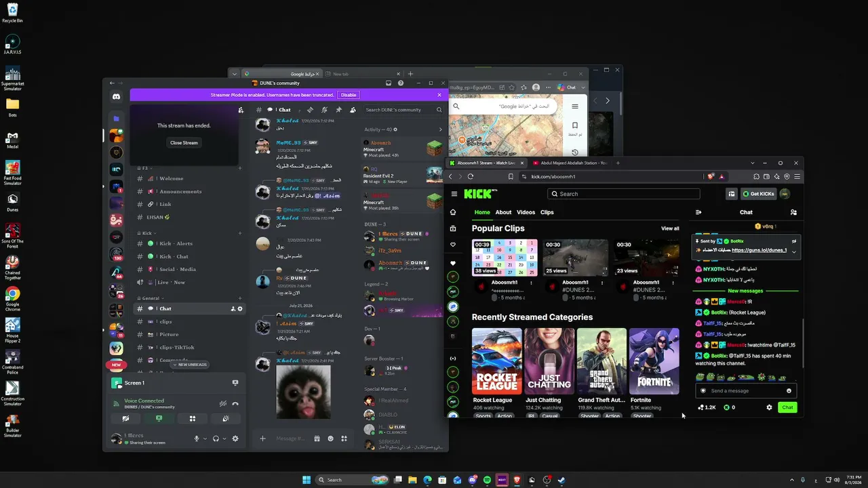Open Discord help icon in title bar
Viewport: 868px width, 488px height.
point(401,83)
